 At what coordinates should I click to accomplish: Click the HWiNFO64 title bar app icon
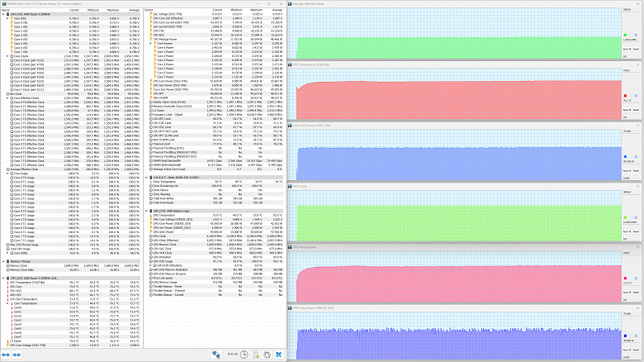3,3
